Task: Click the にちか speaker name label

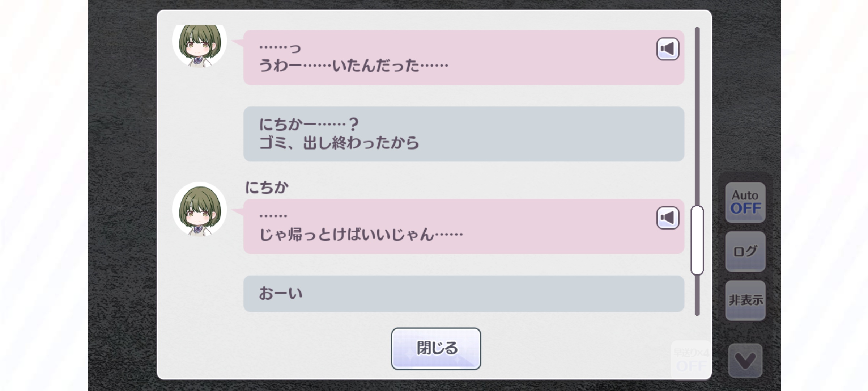Action: point(267,187)
